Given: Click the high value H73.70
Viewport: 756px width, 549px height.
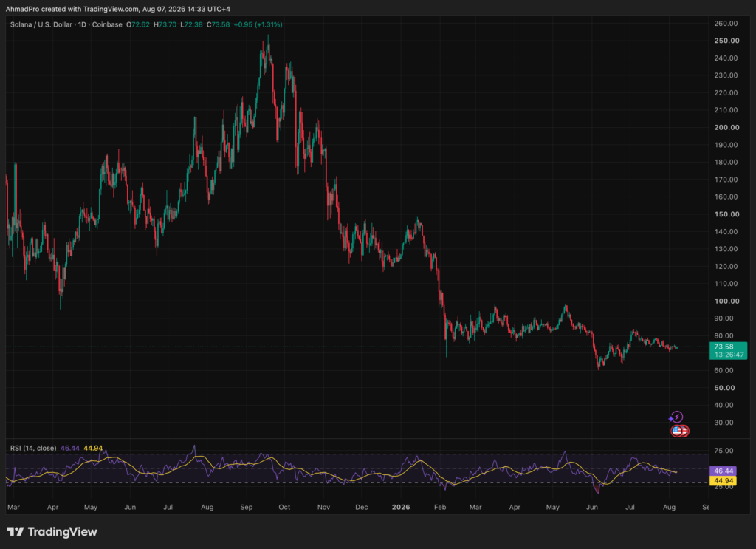Looking at the screenshot, I should (165, 24).
